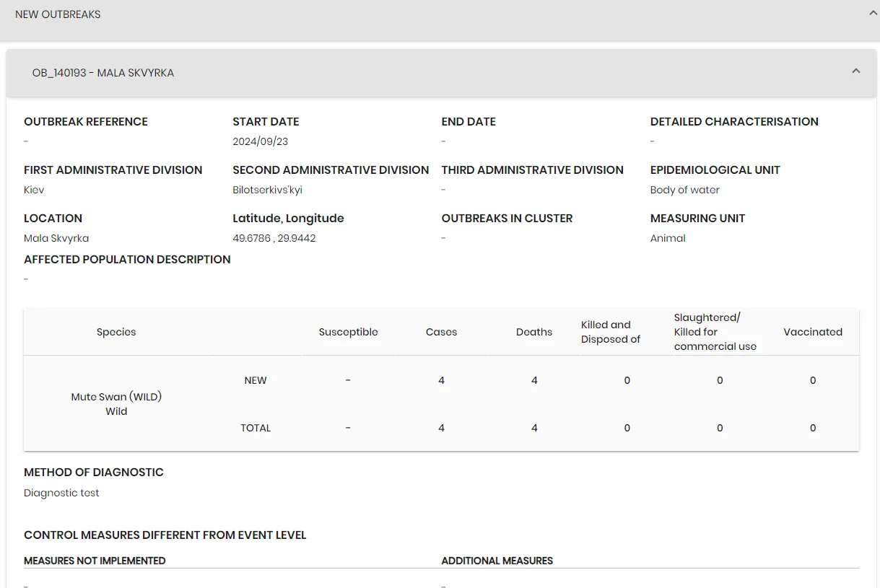The height and width of the screenshot is (588, 880).
Task: Click the OUTBREAKS IN CLUSTER label
Action: 507,219
